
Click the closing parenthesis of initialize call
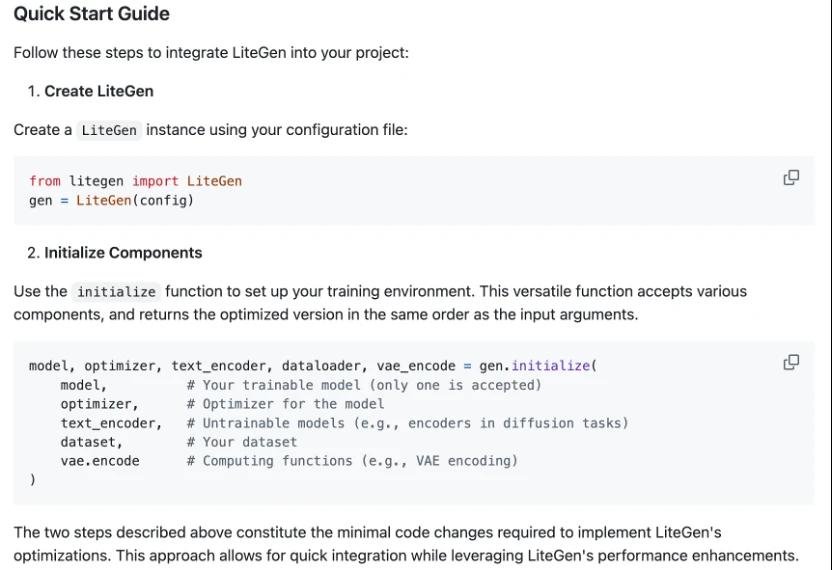(x=33, y=479)
